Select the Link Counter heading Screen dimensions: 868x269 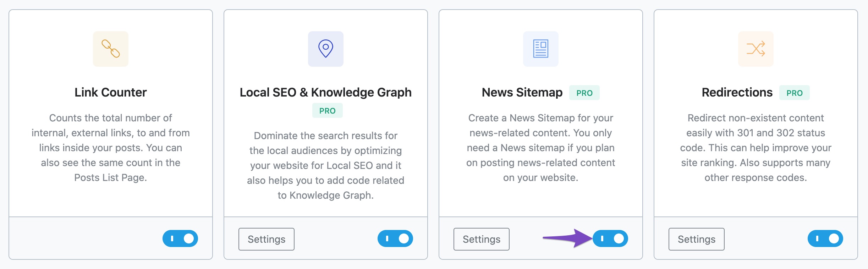[x=111, y=92]
